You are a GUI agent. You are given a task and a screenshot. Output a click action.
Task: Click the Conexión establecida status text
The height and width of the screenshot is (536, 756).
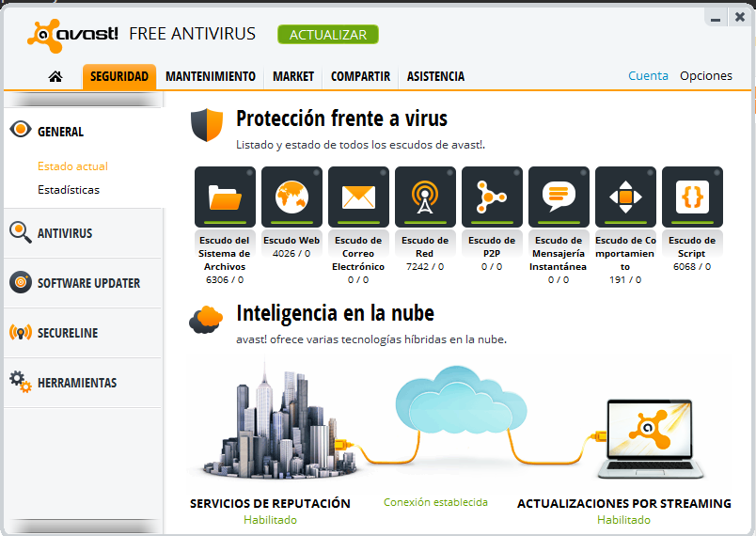(x=435, y=502)
